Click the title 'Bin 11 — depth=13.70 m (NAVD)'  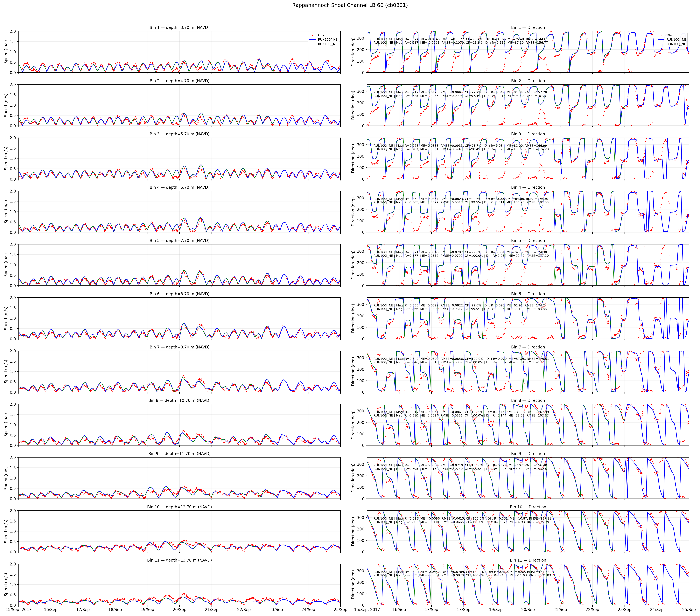(179, 560)
